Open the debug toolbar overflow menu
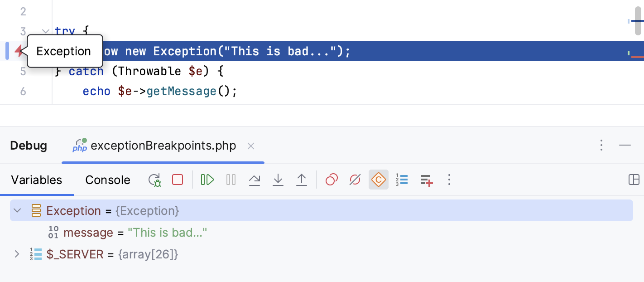Image resolution: width=644 pixels, height=282 pixels. 449,180
